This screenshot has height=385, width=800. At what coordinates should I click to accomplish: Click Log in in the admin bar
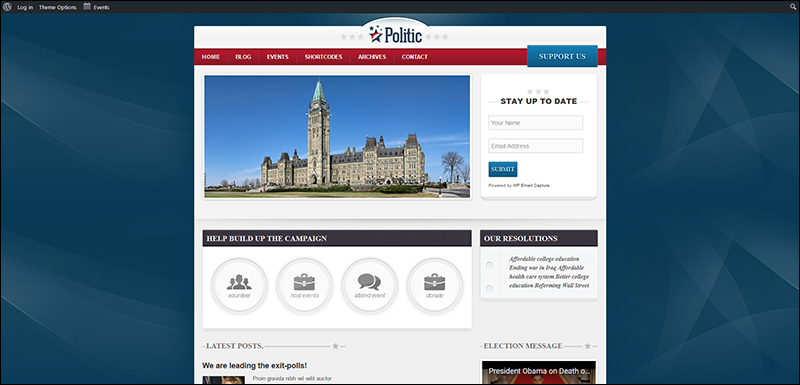(x=25, y=8)
